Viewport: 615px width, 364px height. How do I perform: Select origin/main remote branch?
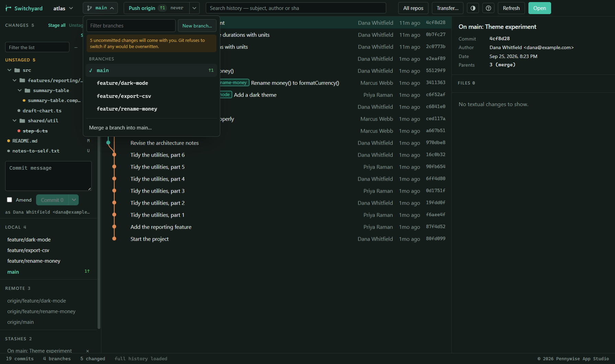[x=48, y=322]
